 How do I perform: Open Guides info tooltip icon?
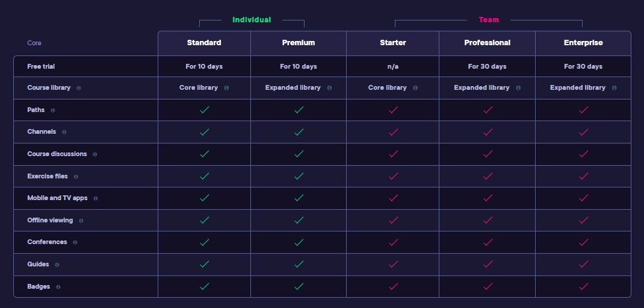tap(57, 265)
